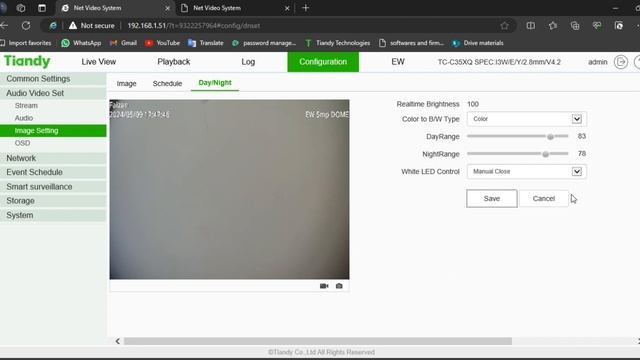This screenshot has width=640, height=360.
Task: Click the camera preview image
Action: pyautogui.click(x=229, y=189)
